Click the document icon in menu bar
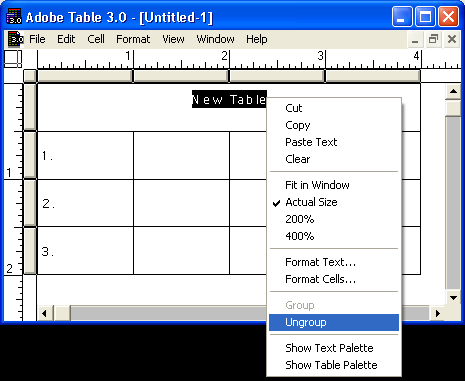 (x=16, y=39)
